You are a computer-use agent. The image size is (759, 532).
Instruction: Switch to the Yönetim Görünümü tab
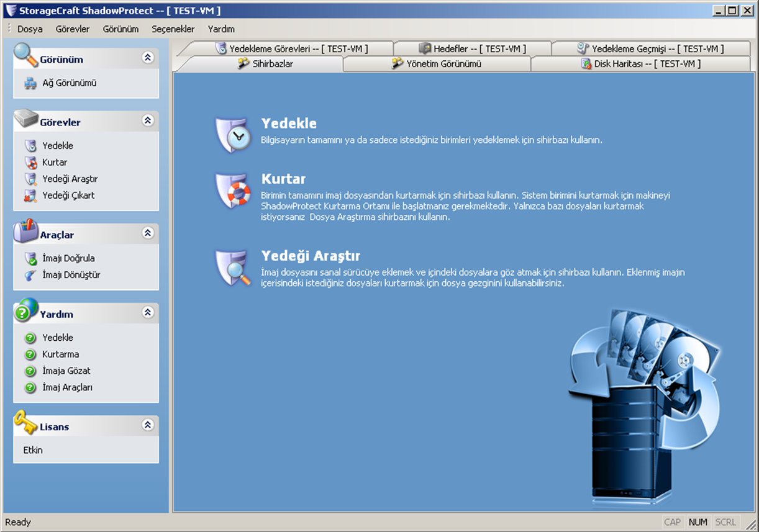point(437,63)
